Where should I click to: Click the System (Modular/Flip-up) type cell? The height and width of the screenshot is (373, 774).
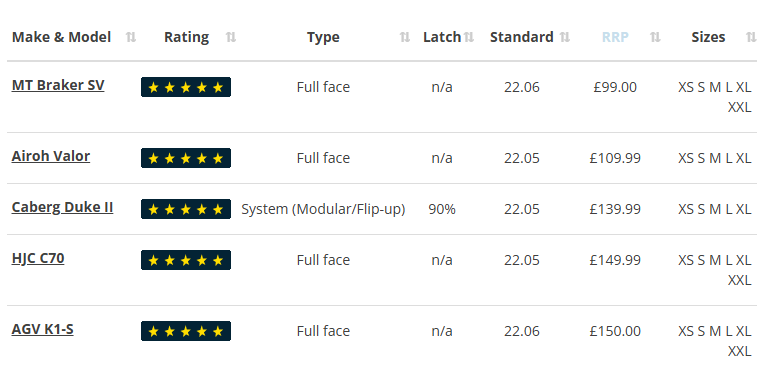[x=323, y=209]
